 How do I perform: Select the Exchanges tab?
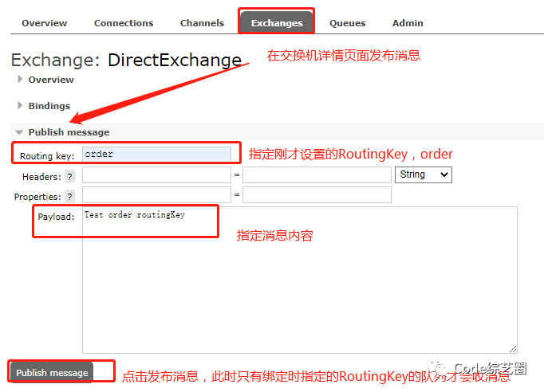(277, 23)
